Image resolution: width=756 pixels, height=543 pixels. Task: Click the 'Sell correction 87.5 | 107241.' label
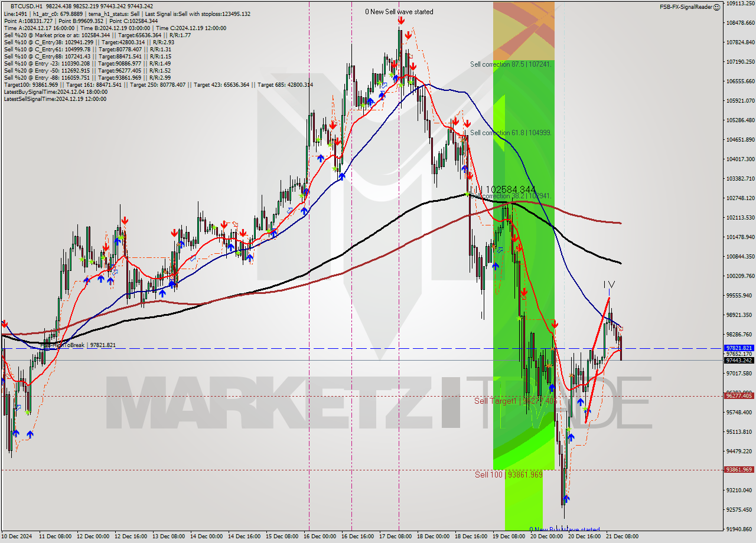511,64
